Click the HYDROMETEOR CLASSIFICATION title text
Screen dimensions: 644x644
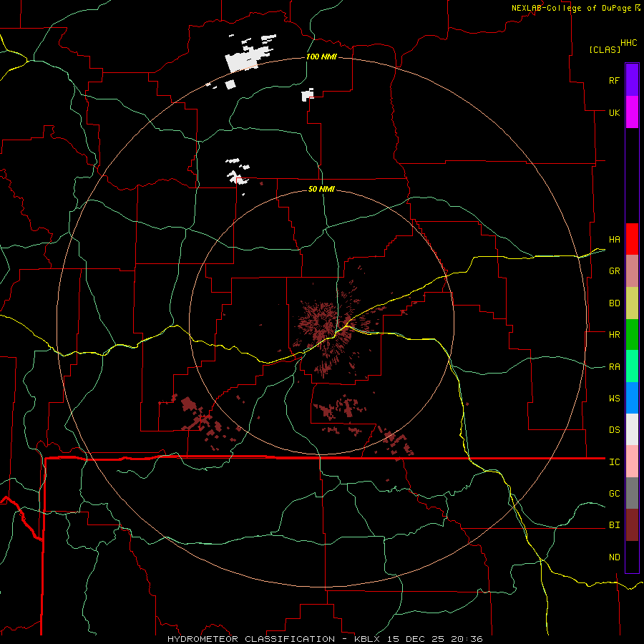click(x=251, y=639)
